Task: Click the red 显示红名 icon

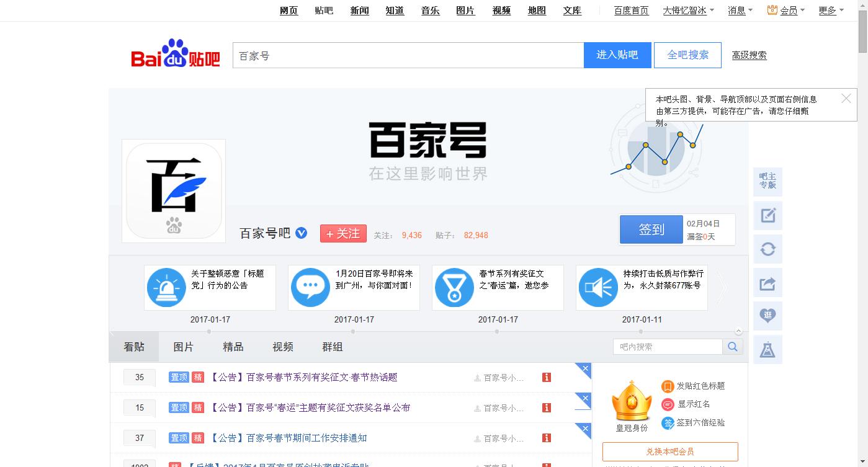Action: click(668, 404)
